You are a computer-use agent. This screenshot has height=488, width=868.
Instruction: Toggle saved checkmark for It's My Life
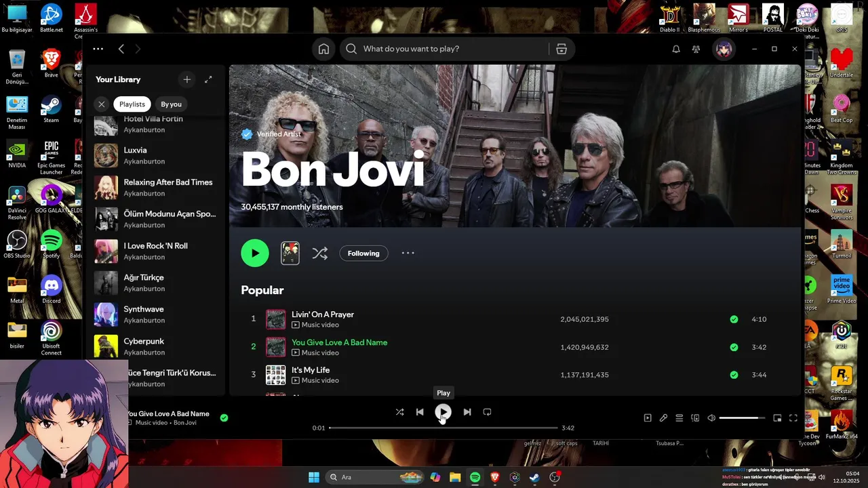(x=734, y=375)
